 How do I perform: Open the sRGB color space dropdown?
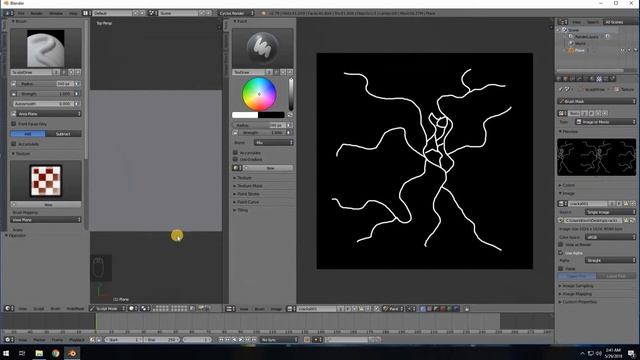click(x=610, y=237)
